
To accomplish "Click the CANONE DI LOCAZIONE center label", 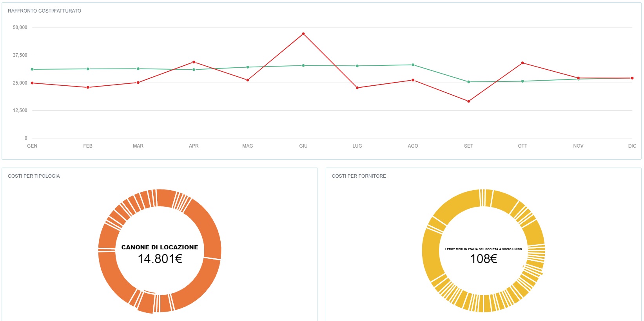I will pyautogui.click(x=160, y=247).
